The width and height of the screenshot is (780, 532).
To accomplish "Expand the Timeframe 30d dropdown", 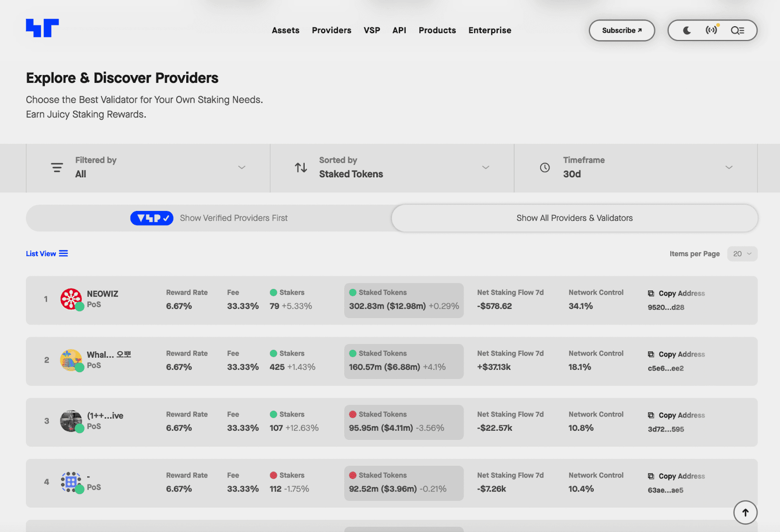I will click(636, 168).
